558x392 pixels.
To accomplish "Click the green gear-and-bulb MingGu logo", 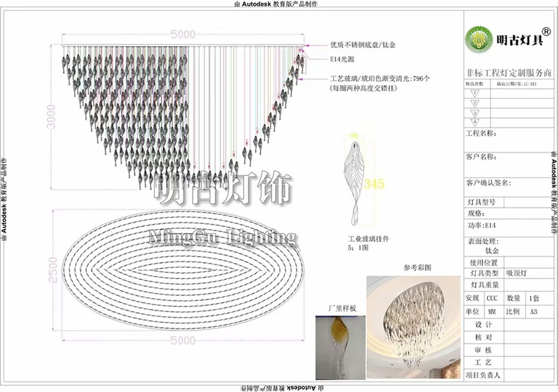I will tap(479, 39).
